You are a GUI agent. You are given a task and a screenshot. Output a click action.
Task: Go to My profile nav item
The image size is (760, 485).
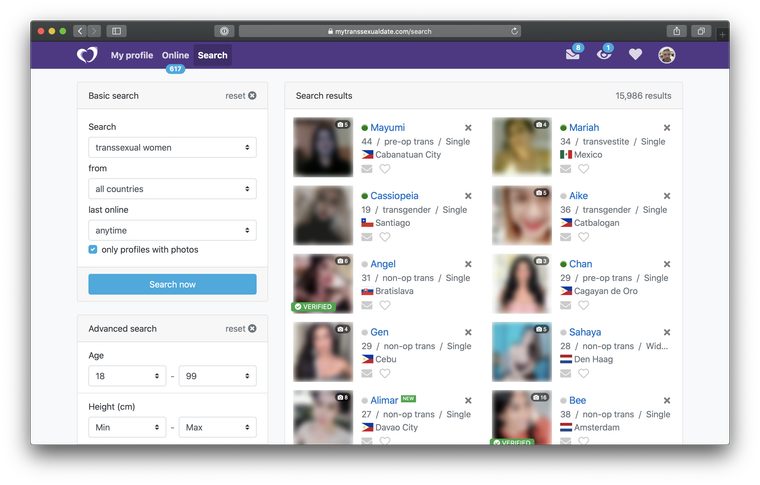(x=132, y=55)
